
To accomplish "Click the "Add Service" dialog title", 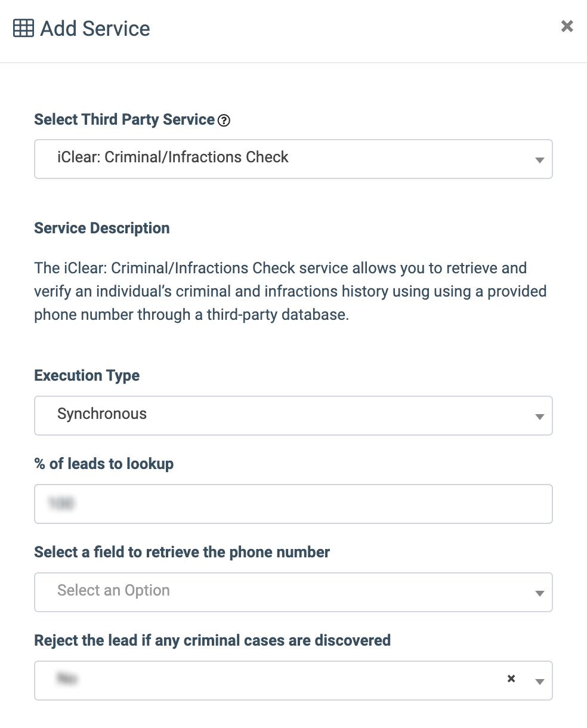I will 95,29.
